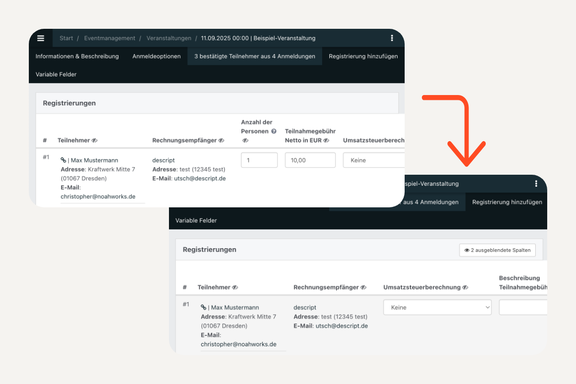Click Registrierungen heading in upper window

[x=69, y=103]
